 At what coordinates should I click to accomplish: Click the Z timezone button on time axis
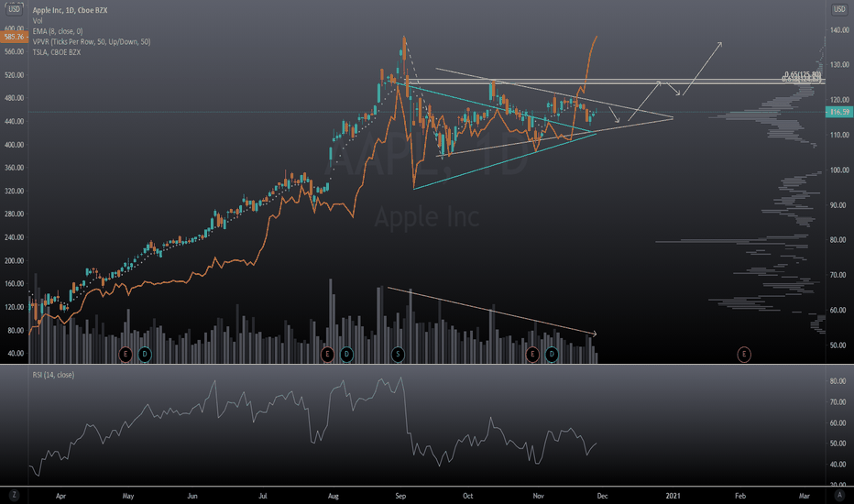pyautogui.click(x=14, y=495)
